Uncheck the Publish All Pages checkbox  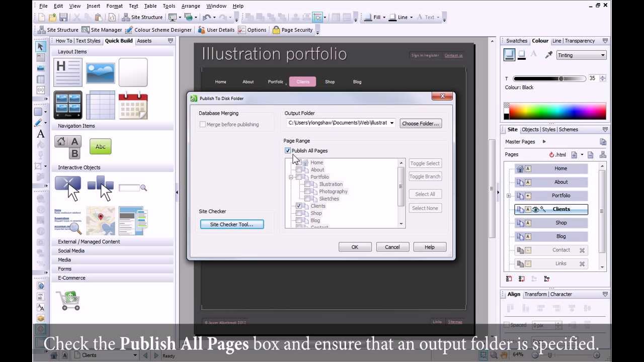tap(288, 151)
